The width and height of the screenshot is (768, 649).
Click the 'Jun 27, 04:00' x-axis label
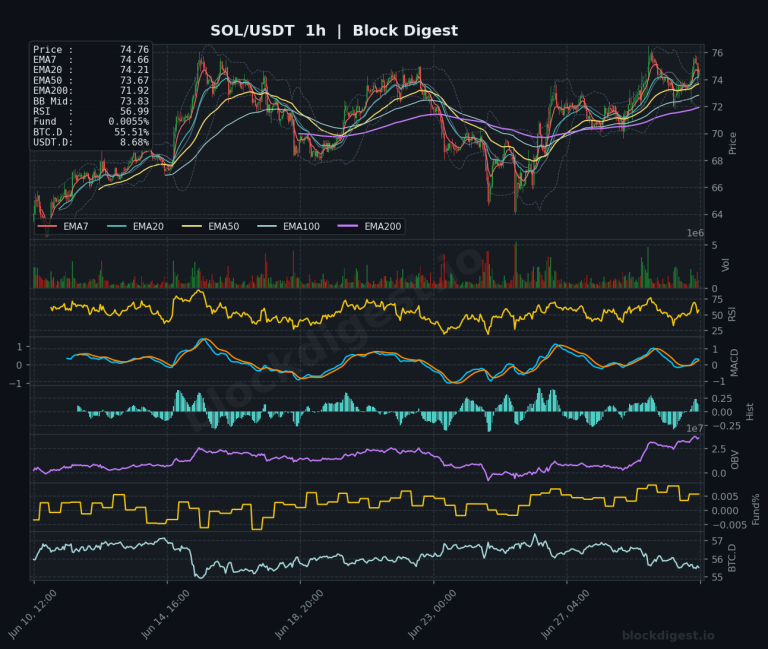[x=565, y=614]
